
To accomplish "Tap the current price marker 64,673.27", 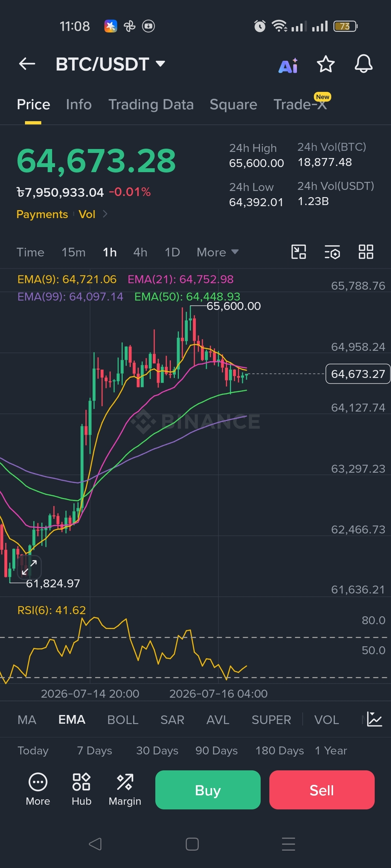I will pos(358,374).
